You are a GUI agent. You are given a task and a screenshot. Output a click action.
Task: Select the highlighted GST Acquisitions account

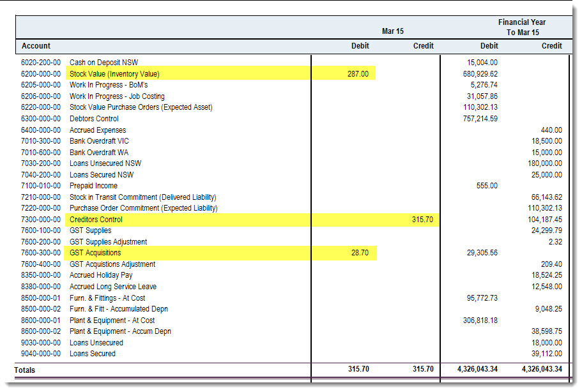tap(95, 253)
